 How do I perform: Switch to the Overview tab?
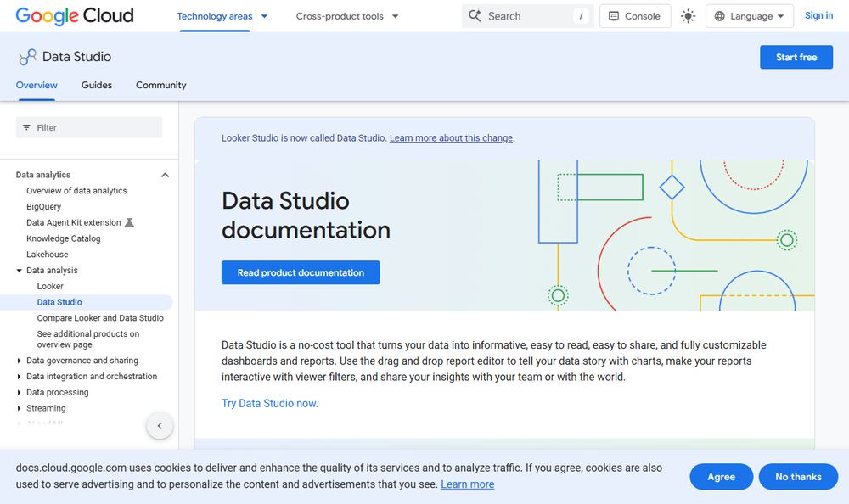37,85
